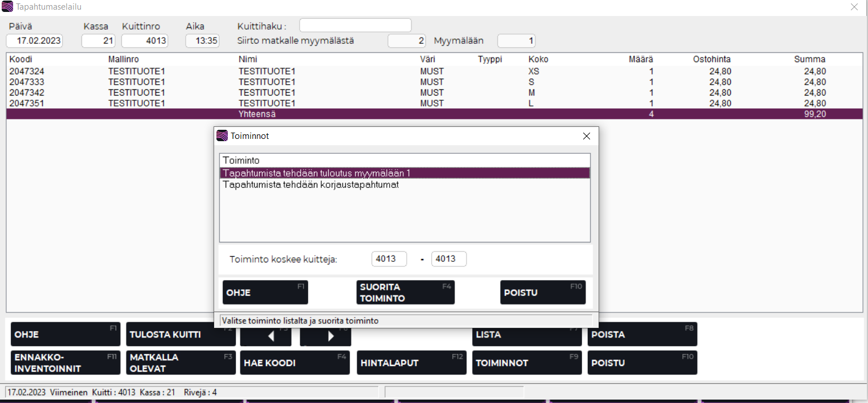Click the Kuittinro field

pyautogui.click(x=145, y=41)
